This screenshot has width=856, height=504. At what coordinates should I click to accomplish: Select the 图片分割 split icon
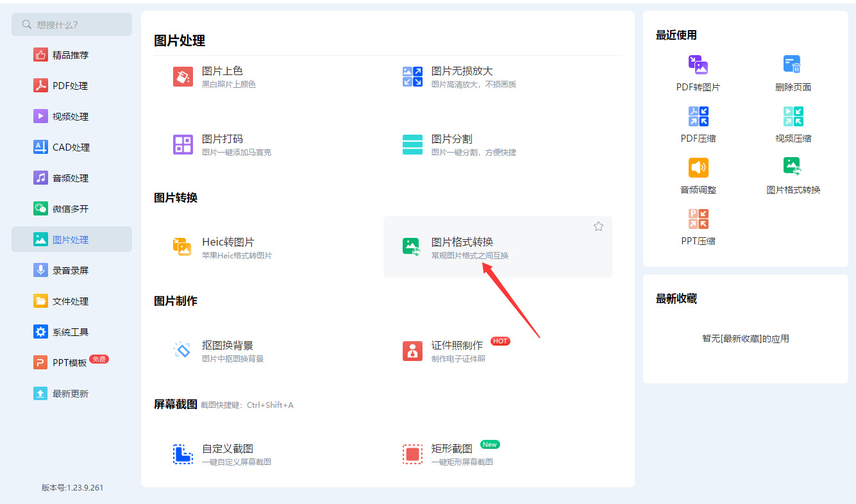pos(412,145)
